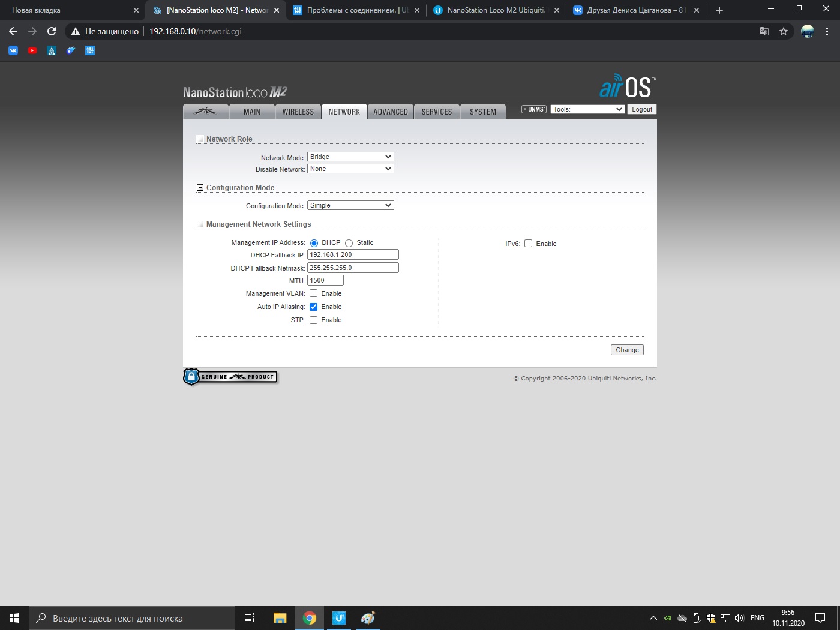Open the Windows Start menu
The image size is (840, 630).
pyautogui.click(x=14, y=618)
